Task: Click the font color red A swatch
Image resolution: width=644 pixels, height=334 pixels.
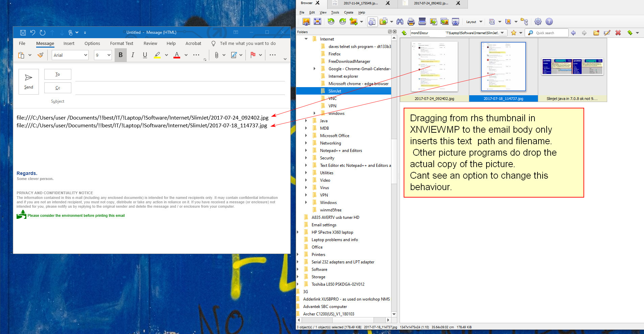Action: [177, 55]
